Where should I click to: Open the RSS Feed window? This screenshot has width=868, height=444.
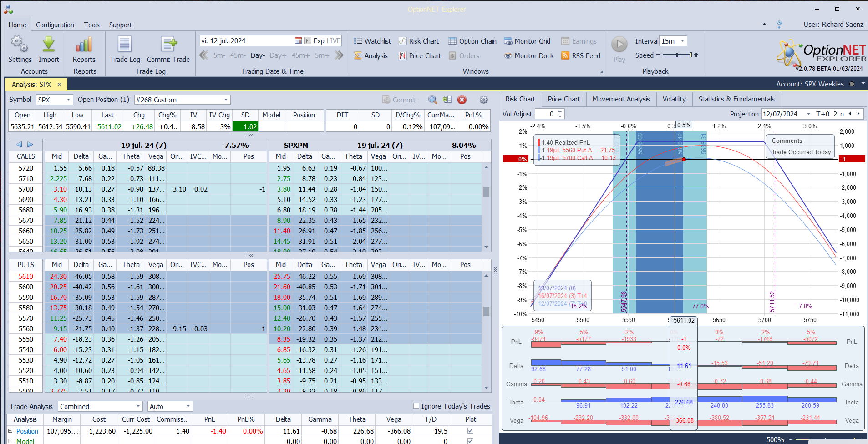pos(581,56)
